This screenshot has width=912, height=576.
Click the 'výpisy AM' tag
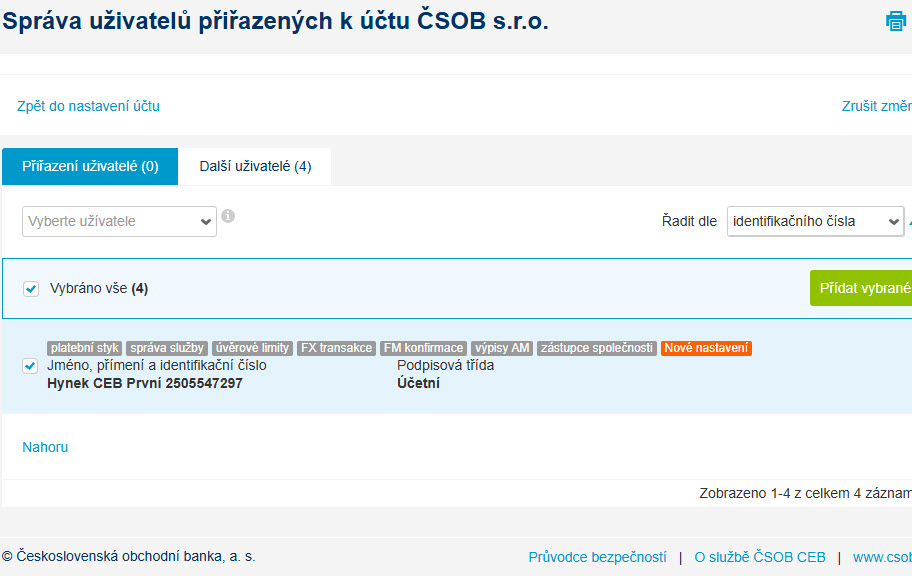[502, 348]
